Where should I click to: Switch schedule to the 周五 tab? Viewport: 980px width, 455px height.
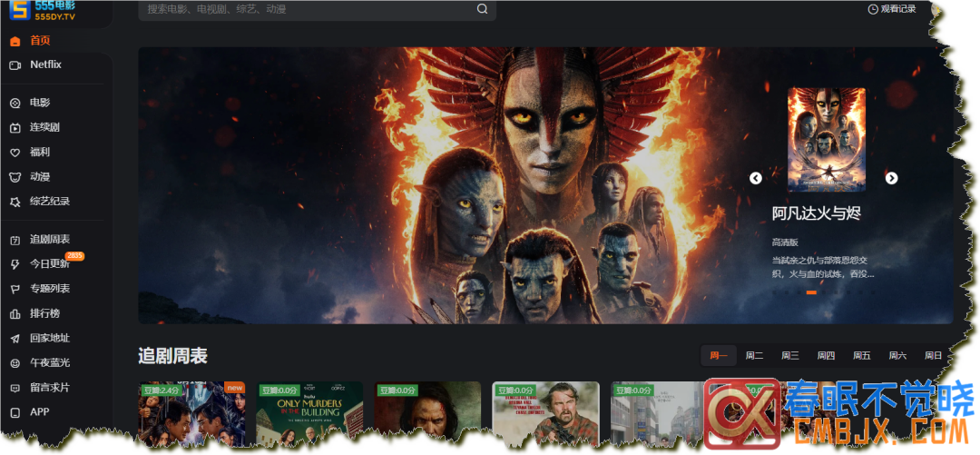[862, 356]
